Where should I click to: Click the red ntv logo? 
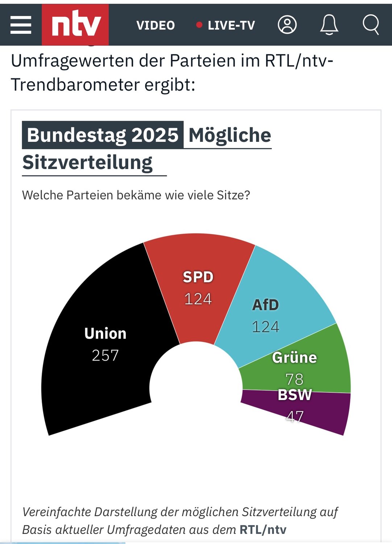(x=75, y=25)
